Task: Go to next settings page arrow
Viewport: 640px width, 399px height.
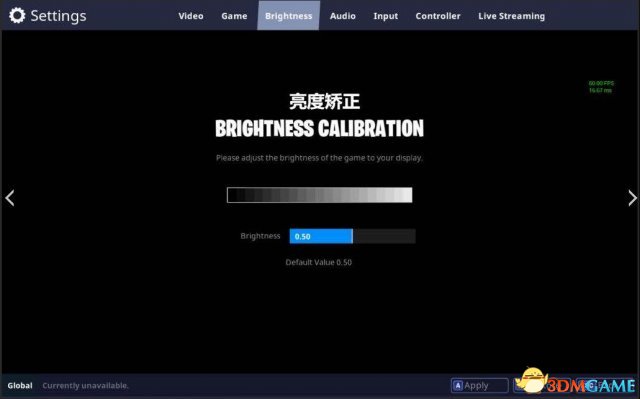Action: pyautogui.click(x=632, y=198)
